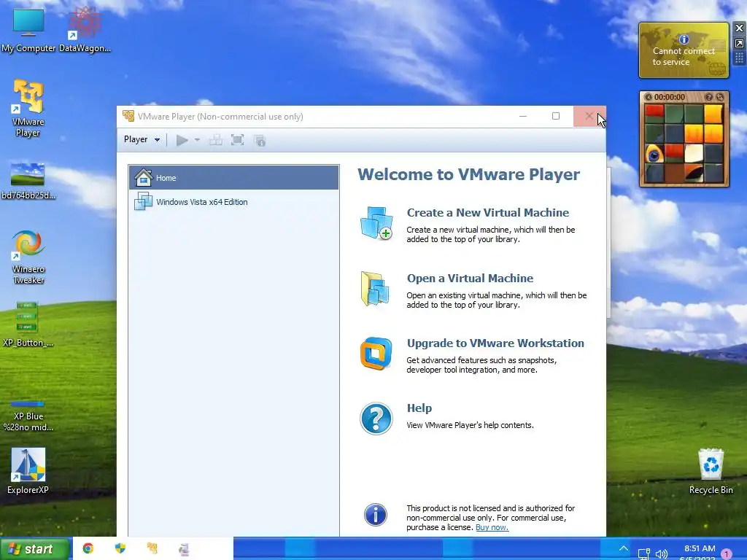This screenshot has height=560, width=747.
Task: Click the green Power On play button
Action: pyautogui.click(x=182, y=140)
